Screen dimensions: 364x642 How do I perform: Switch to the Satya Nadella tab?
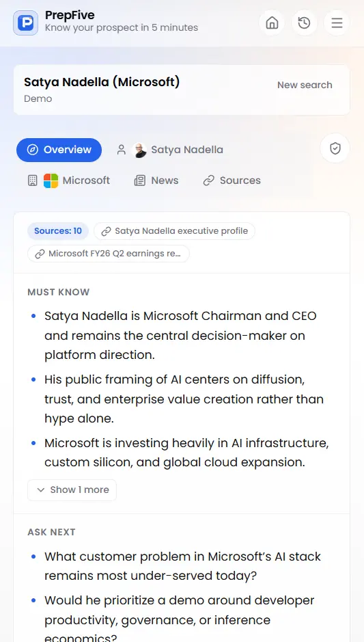tap(170, 150)
